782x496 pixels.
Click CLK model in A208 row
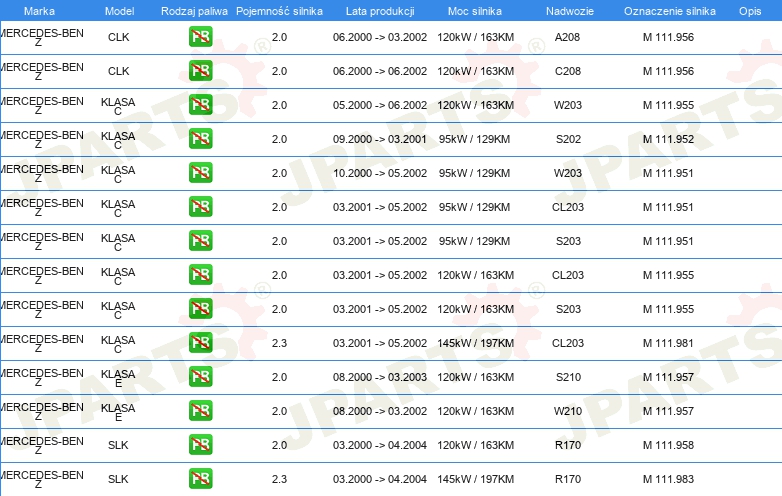click(x=119, y=37)
